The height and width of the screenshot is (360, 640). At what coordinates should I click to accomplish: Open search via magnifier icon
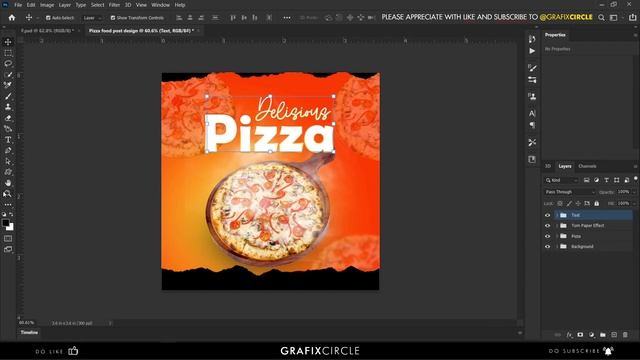click(601, 18)
